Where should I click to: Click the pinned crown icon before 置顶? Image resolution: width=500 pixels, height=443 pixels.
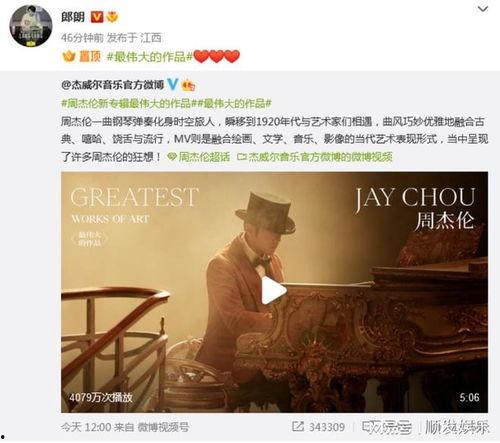pyautogui.click(x=69, y=56)
